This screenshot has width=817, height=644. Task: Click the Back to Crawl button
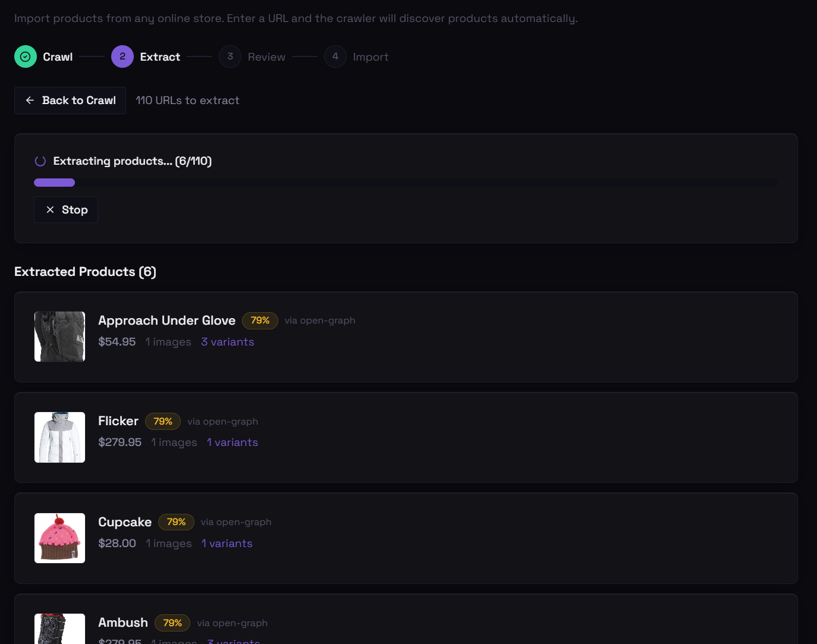[x=70, y=100]
